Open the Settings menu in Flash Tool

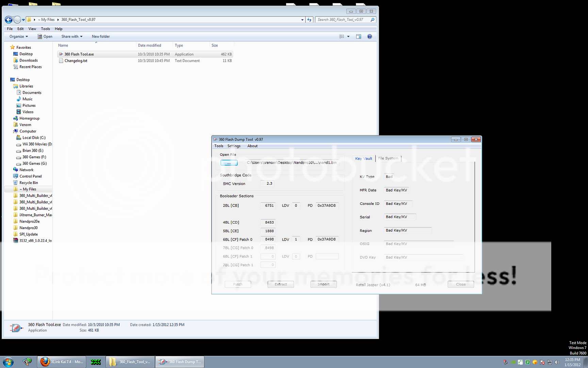click(234, 146)
